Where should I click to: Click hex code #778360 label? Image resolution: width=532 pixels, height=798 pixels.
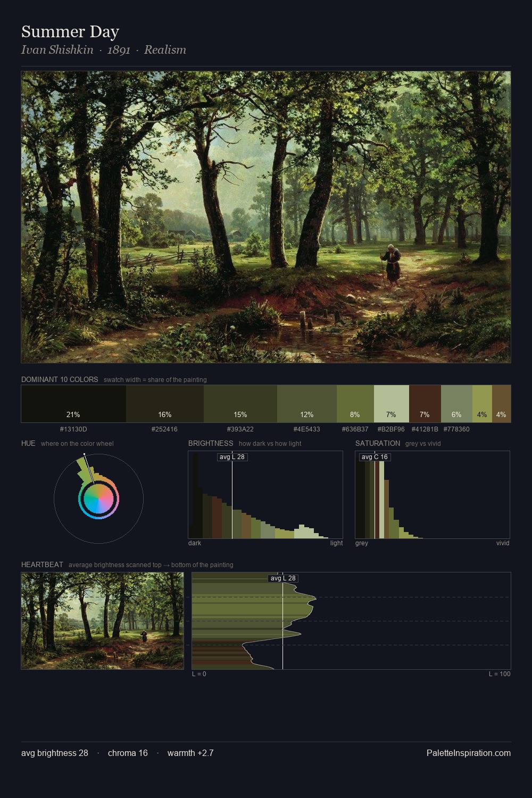pos(456,429)
